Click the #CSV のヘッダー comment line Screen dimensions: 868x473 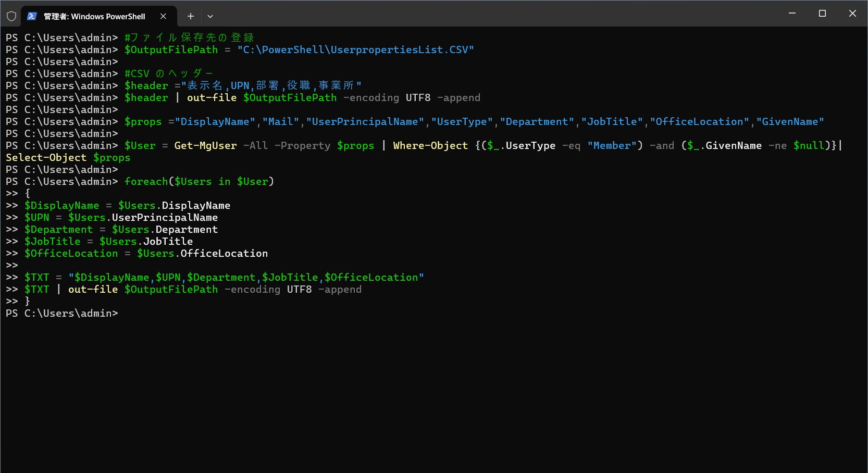168,73
